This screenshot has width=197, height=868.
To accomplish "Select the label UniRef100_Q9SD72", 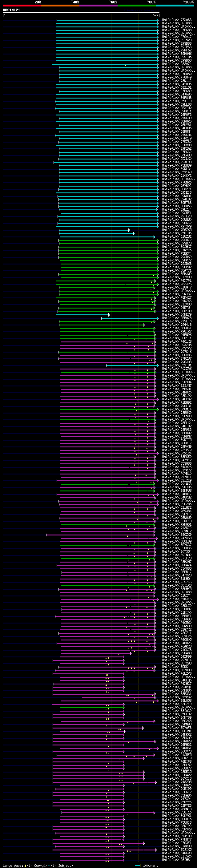I will (177, 240).
